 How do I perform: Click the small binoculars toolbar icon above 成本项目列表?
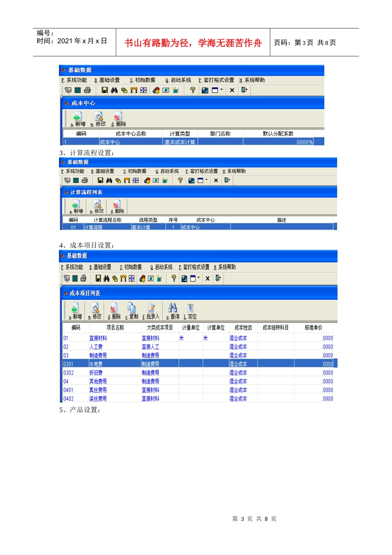pos(106,279)
